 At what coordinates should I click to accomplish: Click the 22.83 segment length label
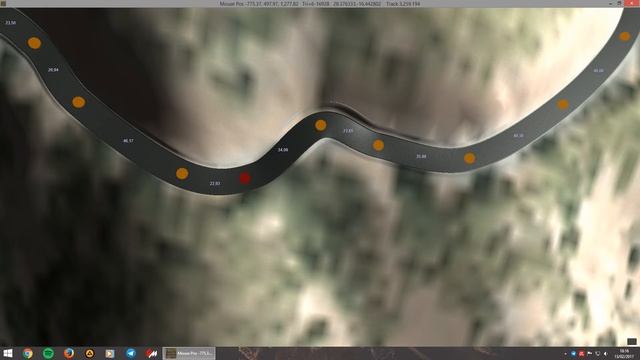[x=215, y=184]
